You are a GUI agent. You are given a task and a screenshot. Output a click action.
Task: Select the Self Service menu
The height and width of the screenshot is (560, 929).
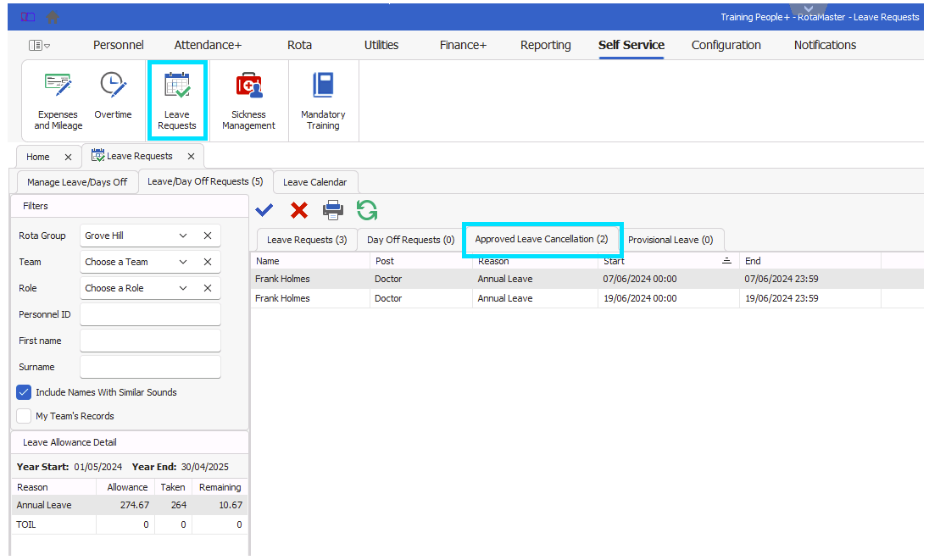click(631, 45)
